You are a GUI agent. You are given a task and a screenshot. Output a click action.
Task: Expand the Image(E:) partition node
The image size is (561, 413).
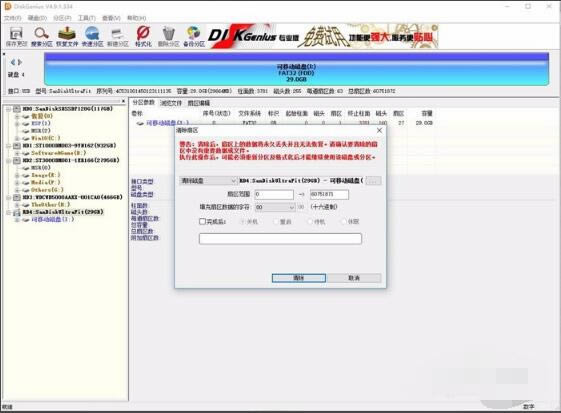pos(17,175)
